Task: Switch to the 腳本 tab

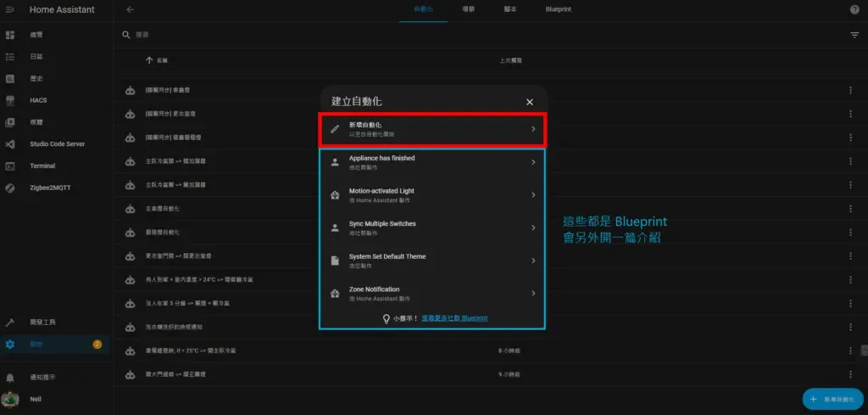Action: tap(510, 9)
